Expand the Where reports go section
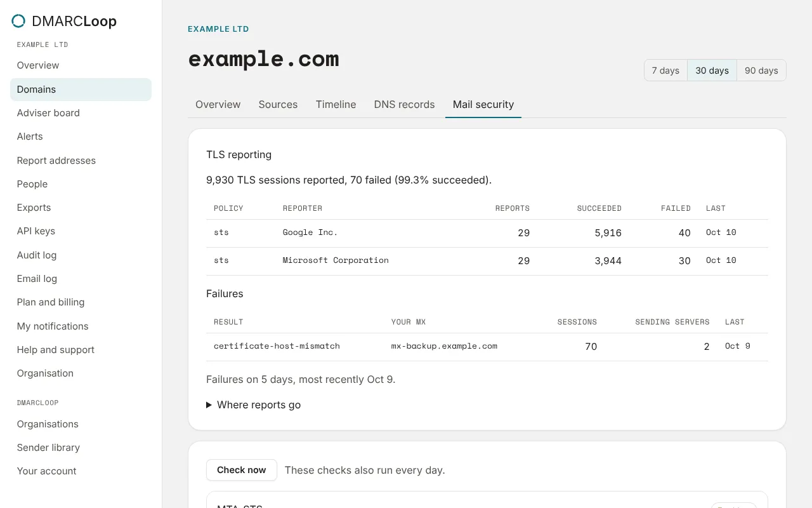The width and height of the screenshot is (812, 508). [x=253, y=405]
